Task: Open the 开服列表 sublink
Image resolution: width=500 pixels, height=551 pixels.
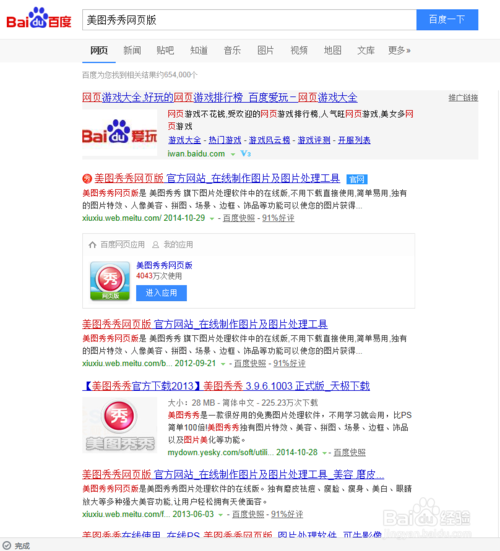Action: [354, 140]
